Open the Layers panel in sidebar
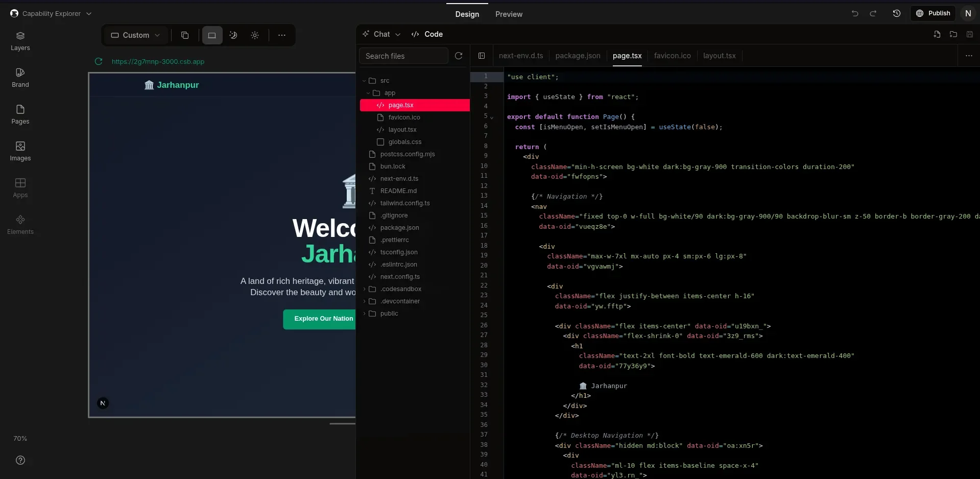 coord(20,41)
